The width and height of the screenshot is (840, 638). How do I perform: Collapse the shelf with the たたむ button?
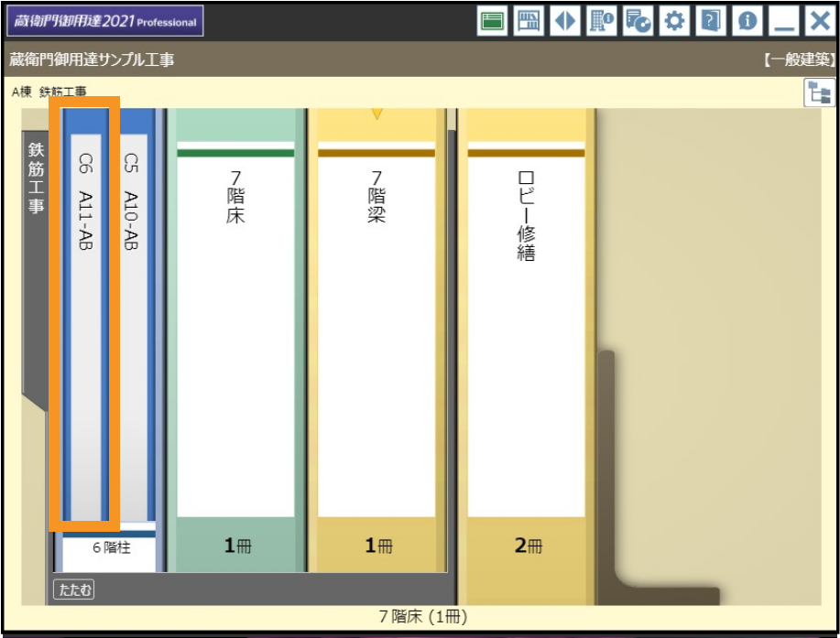coord(73,589)
